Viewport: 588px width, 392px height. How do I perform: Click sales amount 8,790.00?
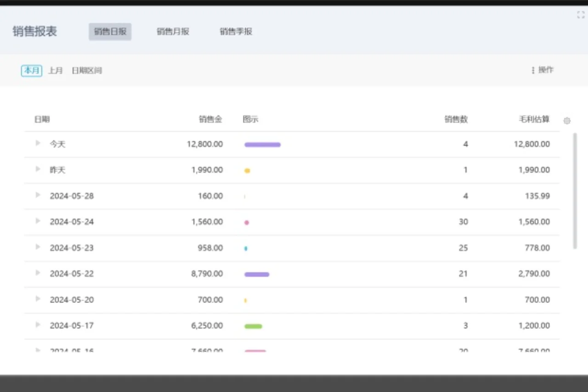(207, 273)
